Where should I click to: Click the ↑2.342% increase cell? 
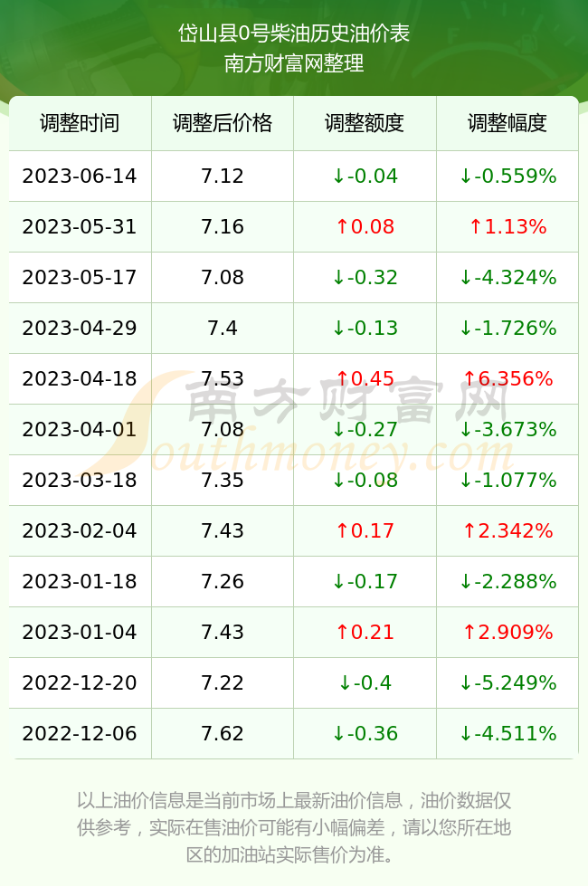pos(507,530)
